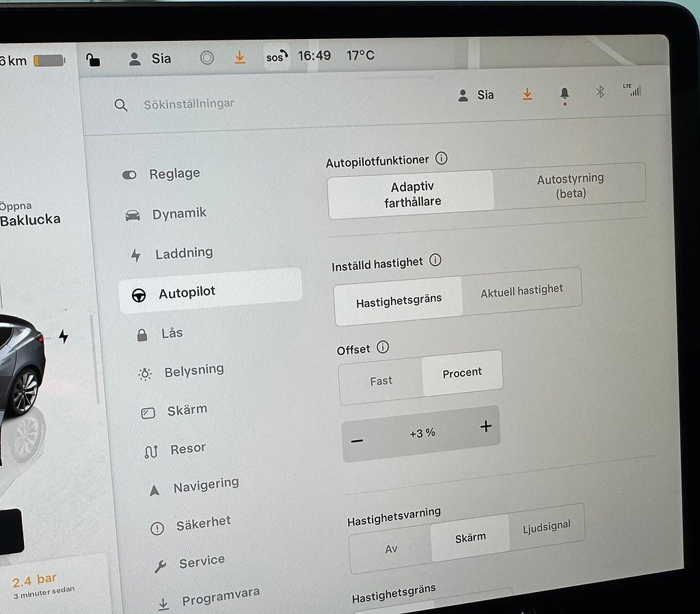The height and width of the screenshot is (614, 700).
Task: Tap the orange download icon in settings header
Action: click(x=527, y=94)
